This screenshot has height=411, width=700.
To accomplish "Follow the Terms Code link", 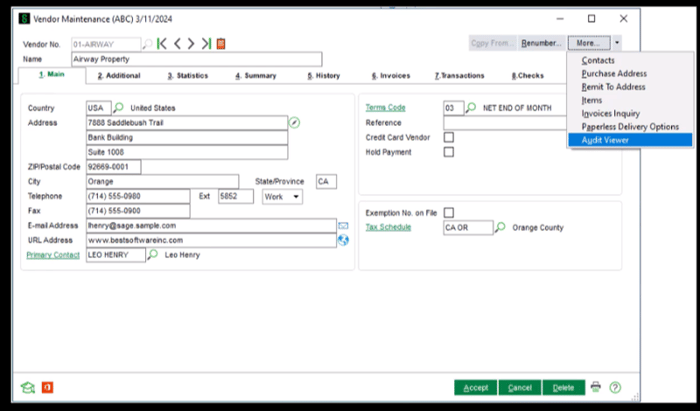I will pos(385,107).
